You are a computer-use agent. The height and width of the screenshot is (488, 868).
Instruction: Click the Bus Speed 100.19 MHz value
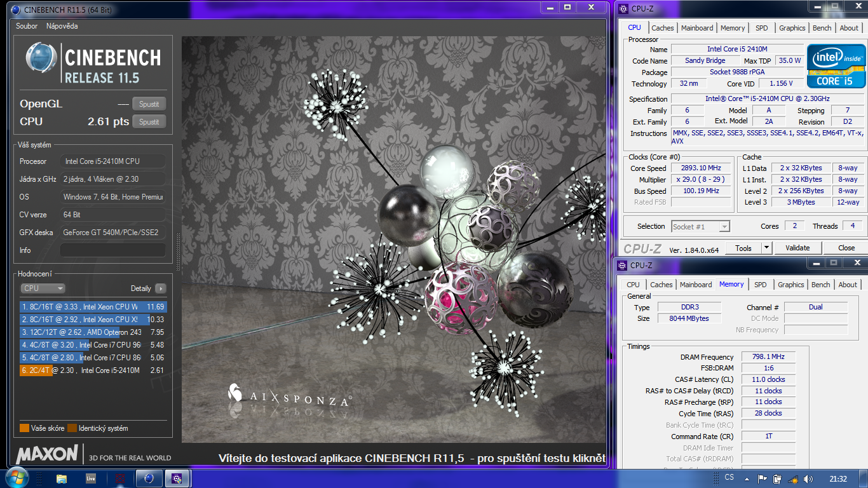tap(702, 191)
